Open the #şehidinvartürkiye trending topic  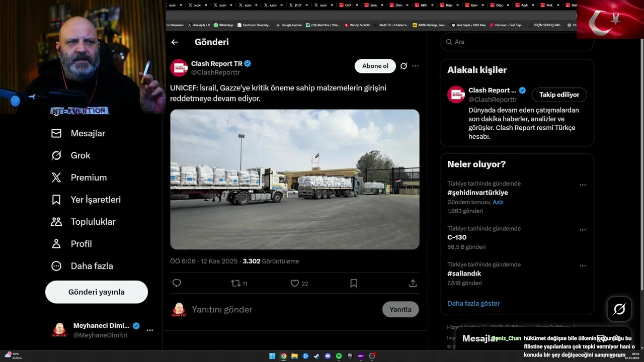click(477, 193)
